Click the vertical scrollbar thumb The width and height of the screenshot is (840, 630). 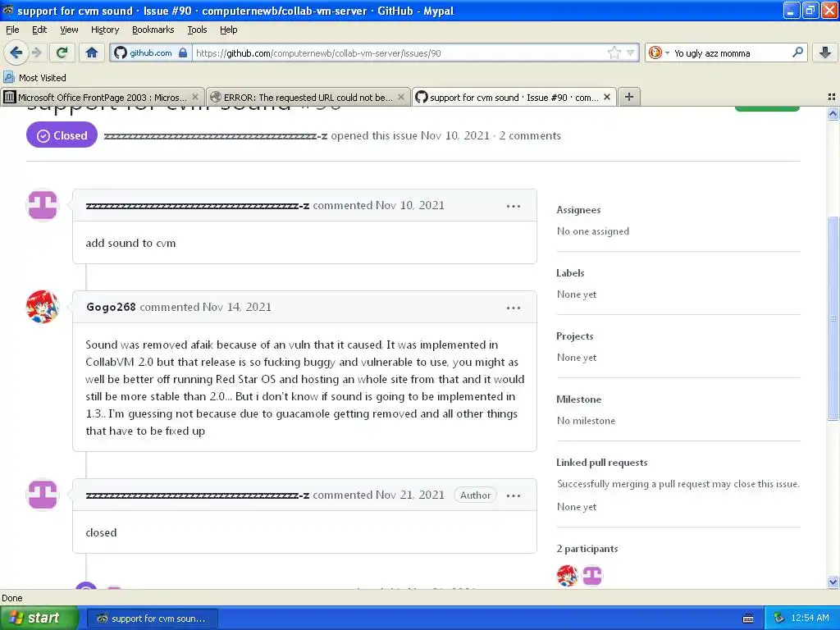pos(833,318)
